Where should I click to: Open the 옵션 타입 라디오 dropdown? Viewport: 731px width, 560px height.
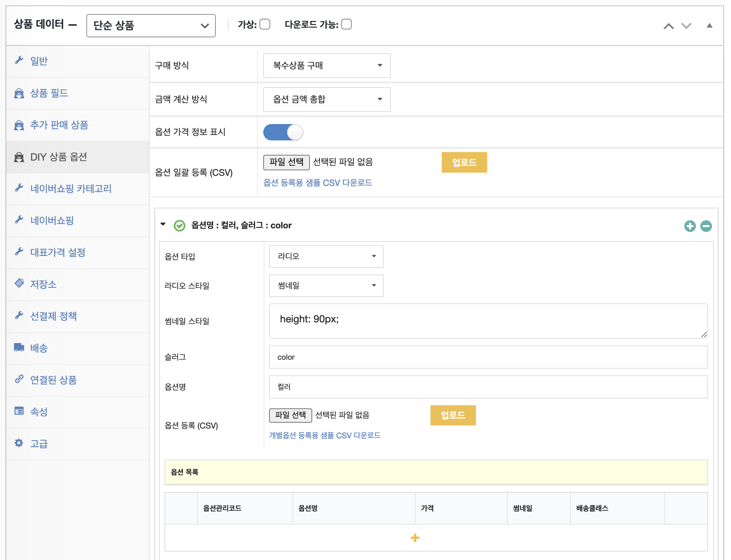point(326,257)
